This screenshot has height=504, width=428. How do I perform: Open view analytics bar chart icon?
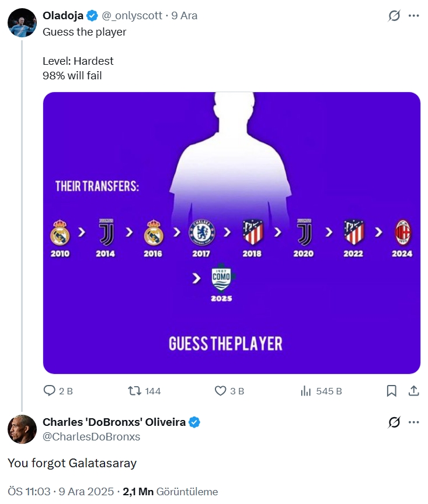305,391
